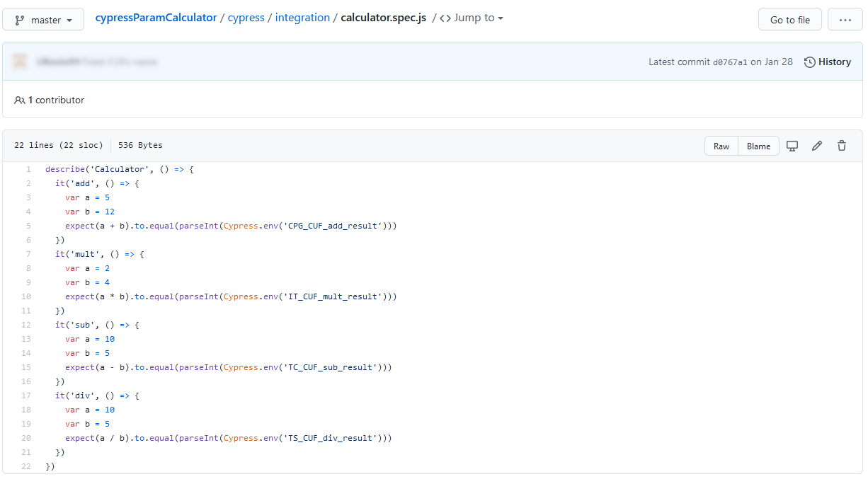The width and height of the screenshot is (868, 479).
Task: Select line number 10 in code
Action: coord(26,296)
